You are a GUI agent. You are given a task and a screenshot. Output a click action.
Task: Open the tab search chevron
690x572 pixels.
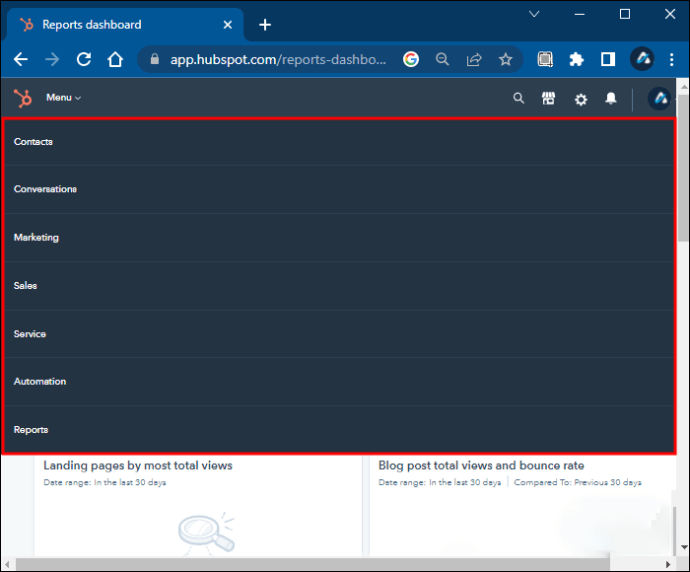(534, 14)
